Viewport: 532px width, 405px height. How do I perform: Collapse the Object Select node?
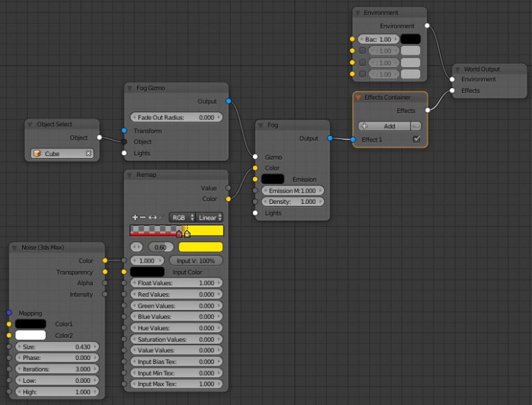coord(30,124)
